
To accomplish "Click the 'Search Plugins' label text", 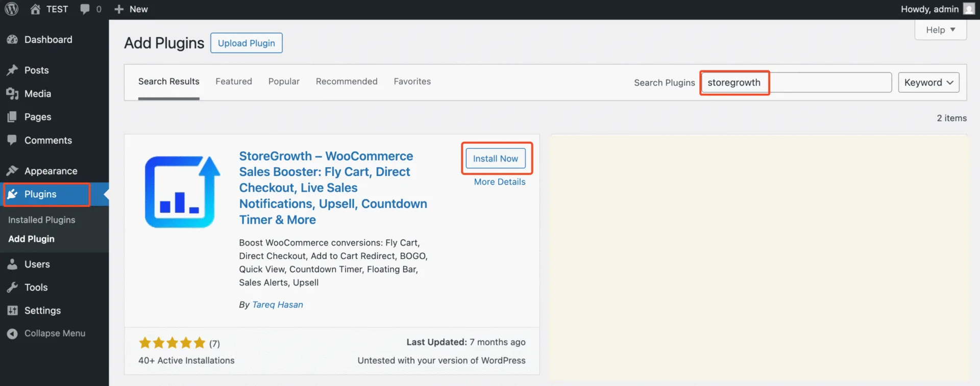I will pos(665,83).
